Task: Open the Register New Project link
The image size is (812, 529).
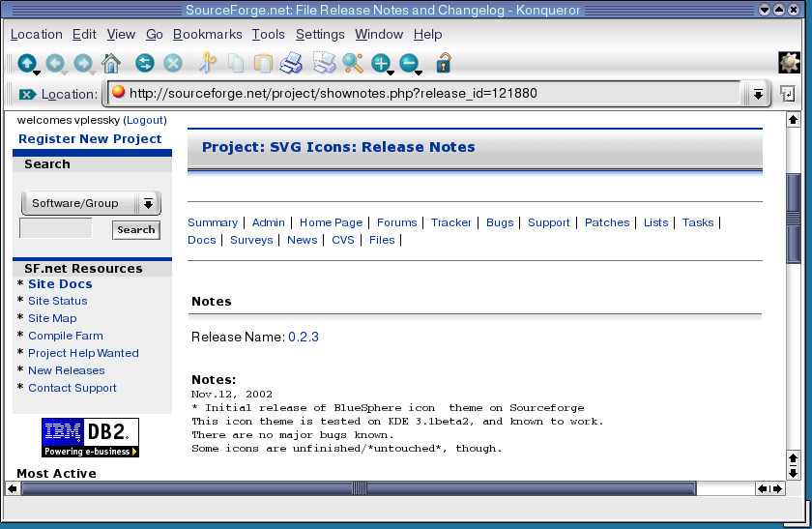Action: 90,139
